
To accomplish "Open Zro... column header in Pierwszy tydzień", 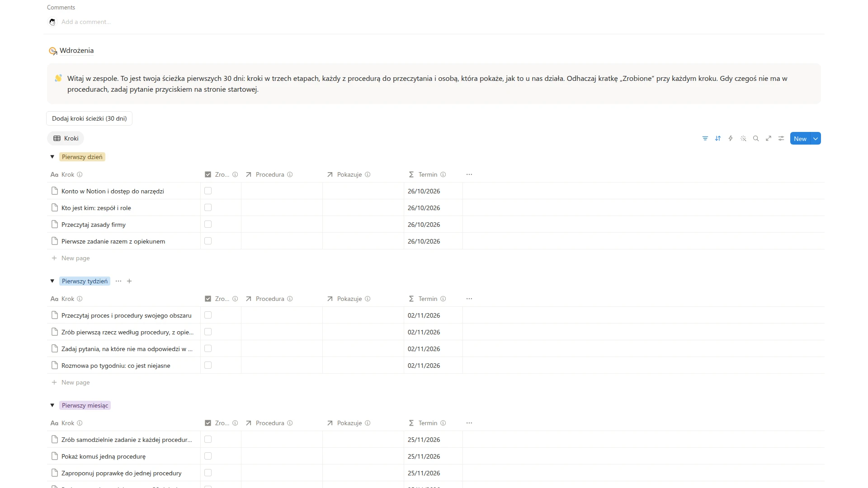I will coord(221,299).
